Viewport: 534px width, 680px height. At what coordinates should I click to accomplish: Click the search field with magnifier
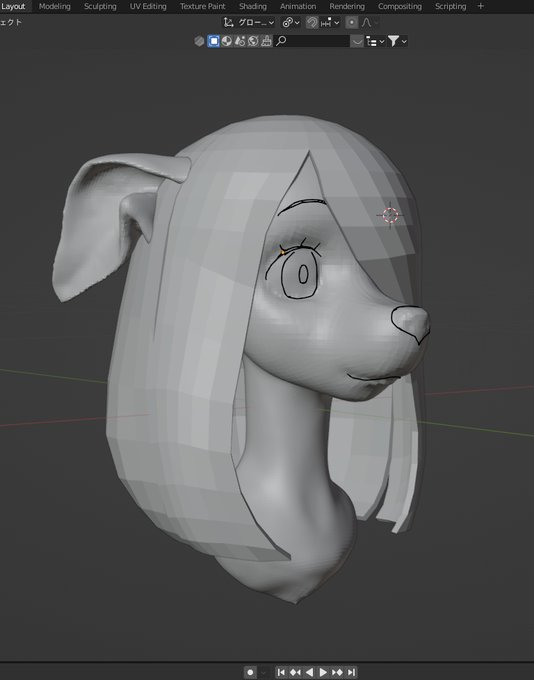pos(311,41)
